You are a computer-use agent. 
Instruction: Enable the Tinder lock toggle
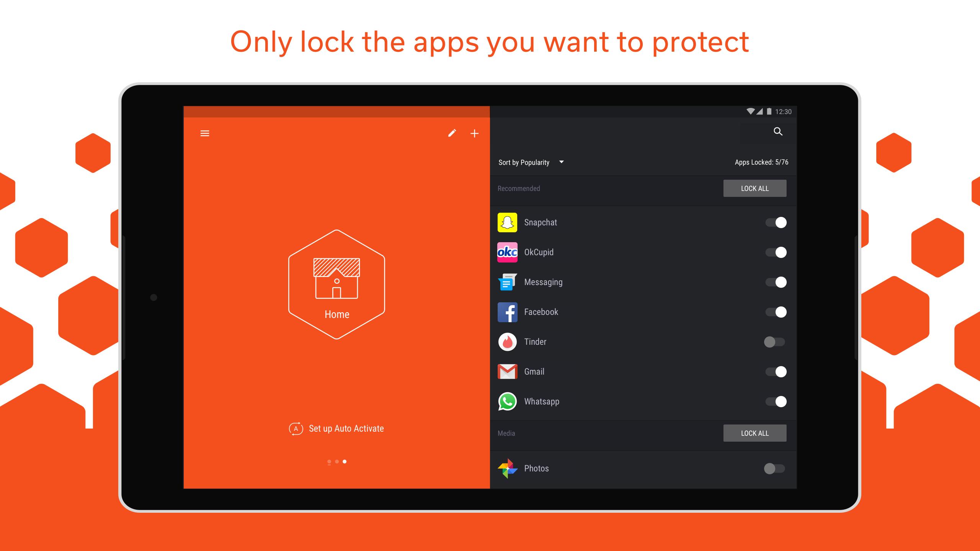(773, 341)
